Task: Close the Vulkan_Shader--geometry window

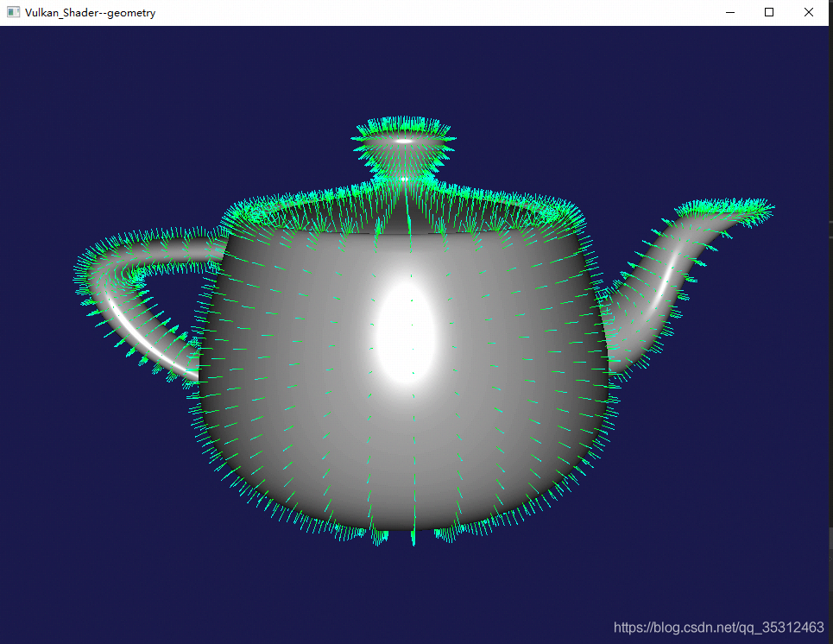Action: tap(808, 12)
